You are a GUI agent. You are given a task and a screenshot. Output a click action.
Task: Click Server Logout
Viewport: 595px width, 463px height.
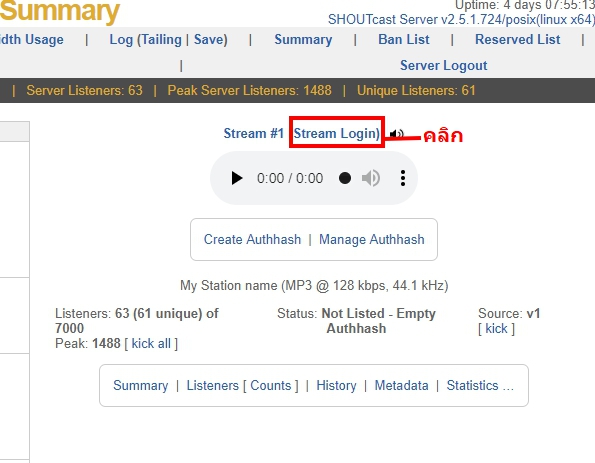pos(444,65)
